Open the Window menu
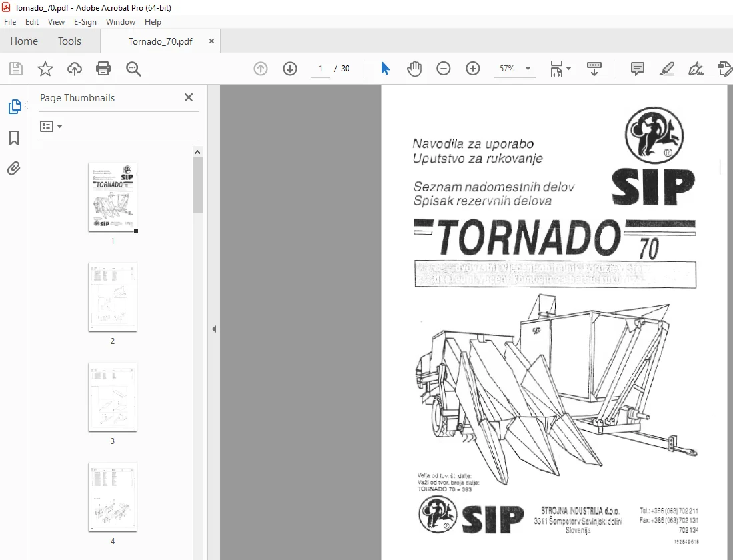The image size is (733, 560). (x=121, y=21)
